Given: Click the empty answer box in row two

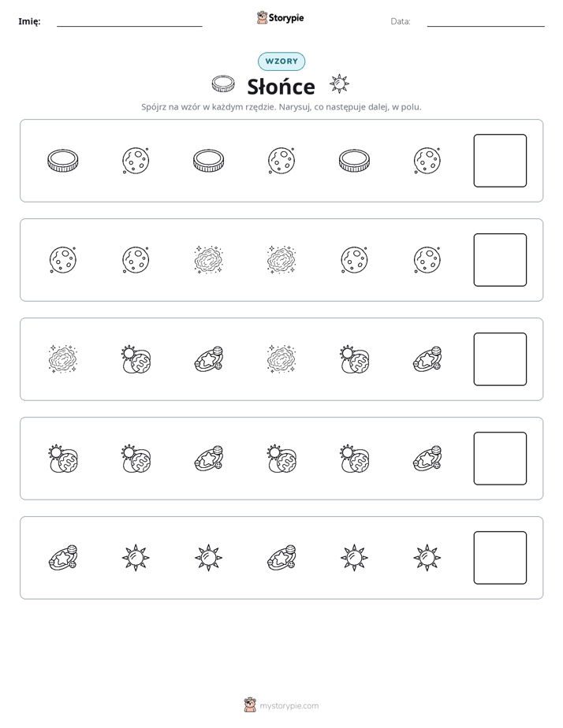Looking at the screenshot, I should 500,260.
